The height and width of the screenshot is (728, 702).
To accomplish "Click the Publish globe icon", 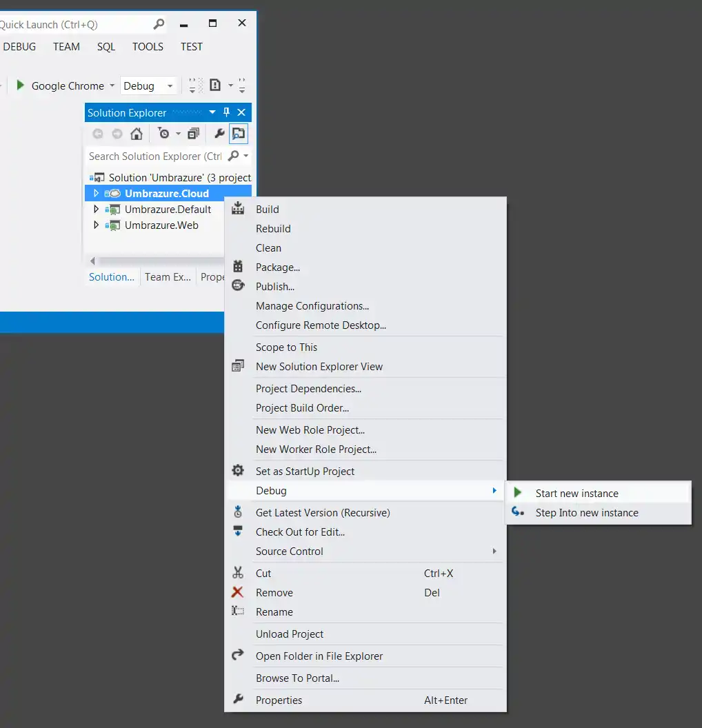I will [x=238, y=285].
